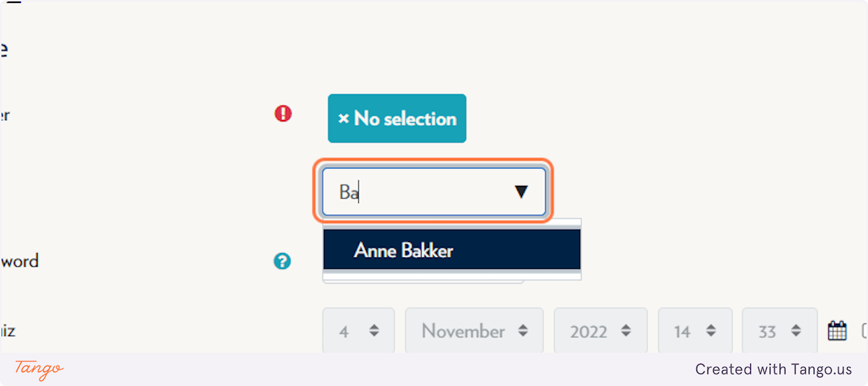This screenshot has width=868, height=386.
Task: Open the calendar date picker icon
Action: (x=837, y=331)
